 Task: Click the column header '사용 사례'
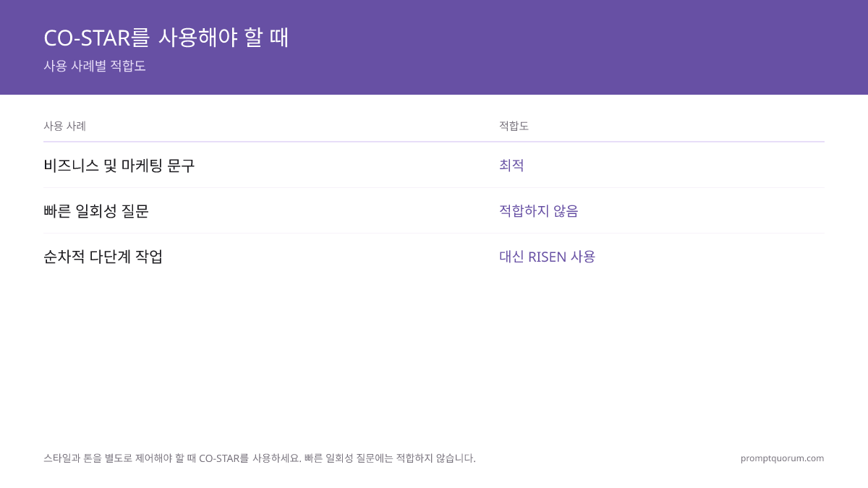[x=65, y=126]
